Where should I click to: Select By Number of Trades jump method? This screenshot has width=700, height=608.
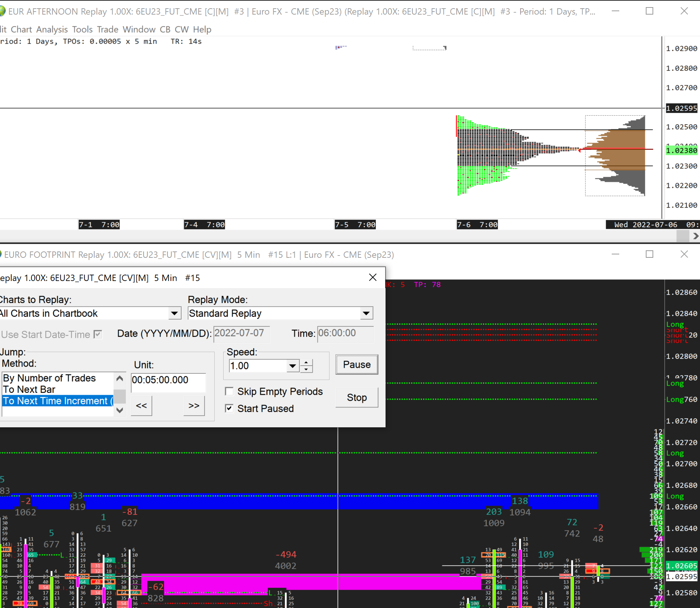[x=49, y=378]
